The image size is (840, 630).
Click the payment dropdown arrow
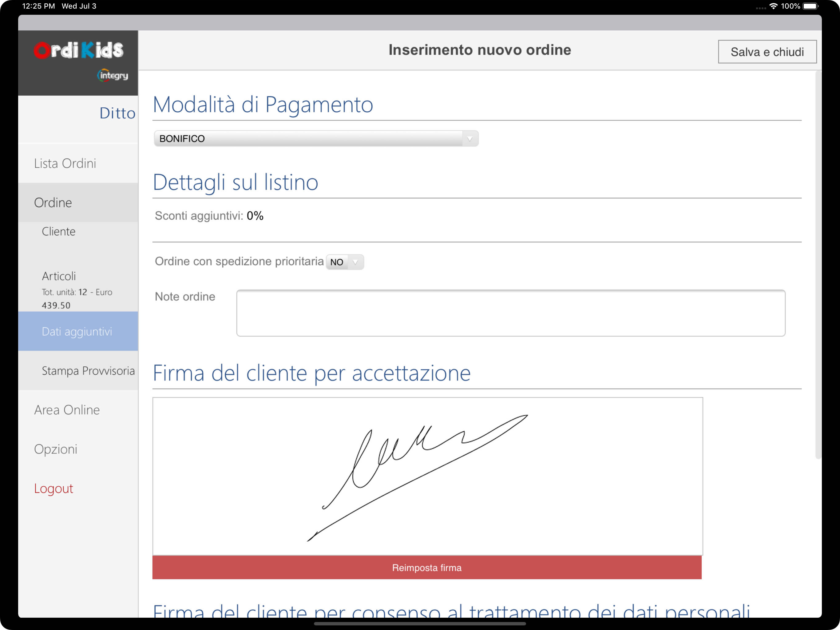pyautogui.click(x=470, y=139)
